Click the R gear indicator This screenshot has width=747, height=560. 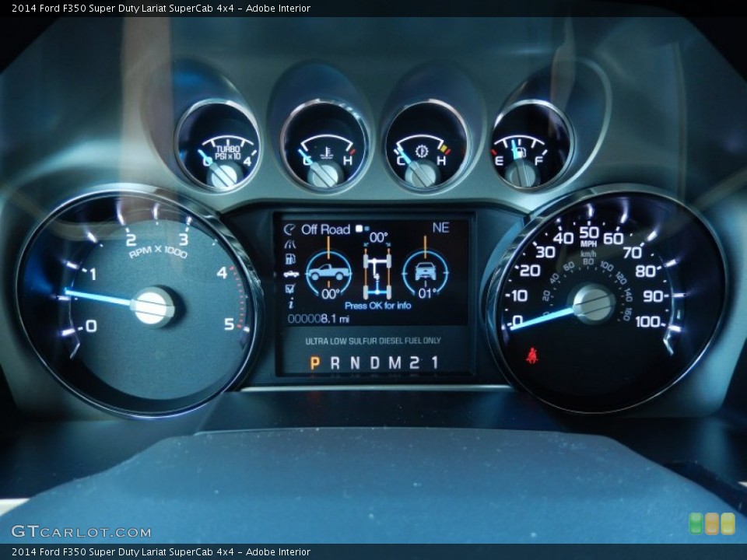(335, 363)
